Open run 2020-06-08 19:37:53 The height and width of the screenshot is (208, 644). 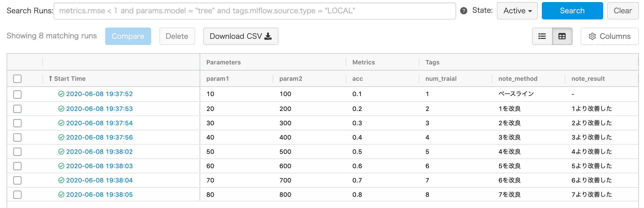pyautogui.click(x=99, y=109)
